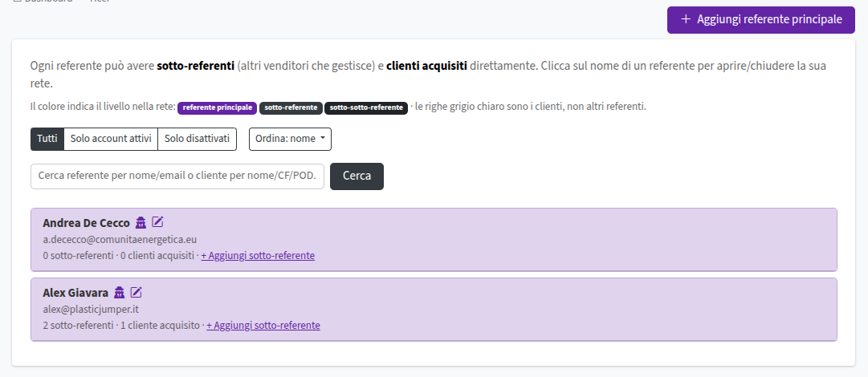Add sotto-referente for Andrea De Cecco
Image resolution: width=868 pixels, height=377 pixels.
click(x=258, y=256)
